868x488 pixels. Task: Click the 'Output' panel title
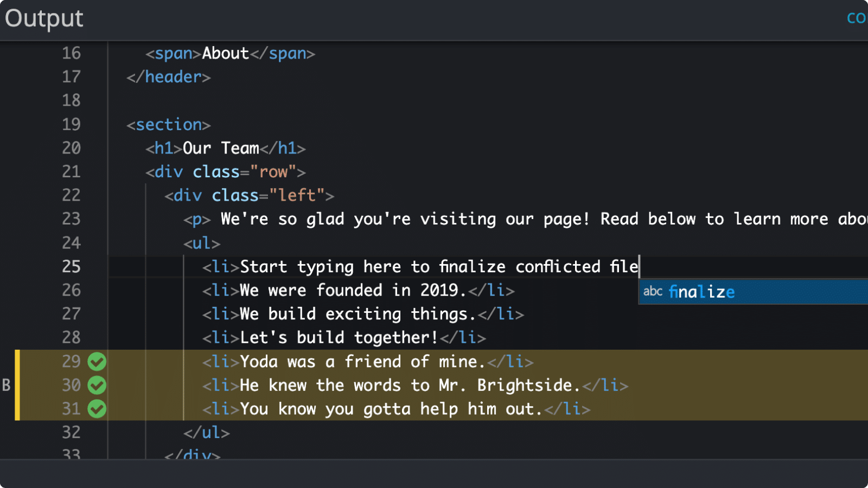coord(44,18)
